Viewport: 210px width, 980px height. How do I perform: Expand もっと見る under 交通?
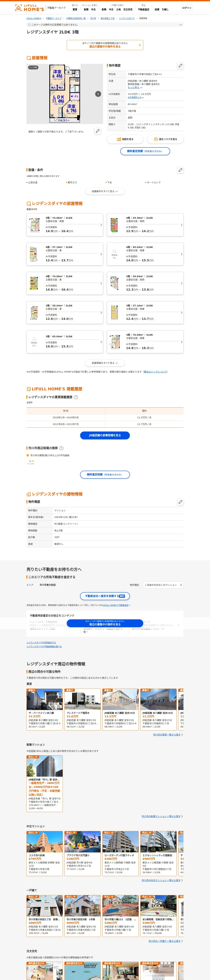135,88
